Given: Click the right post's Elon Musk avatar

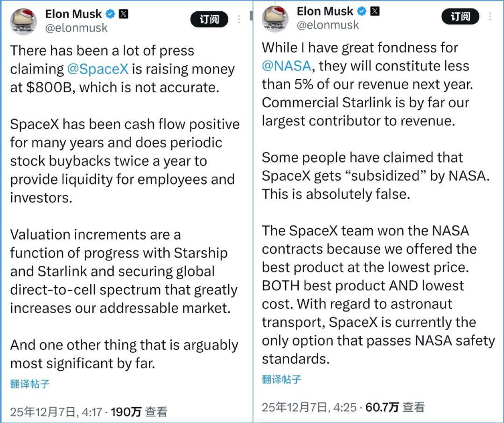Looking at the screenshot, I should 275,19.
